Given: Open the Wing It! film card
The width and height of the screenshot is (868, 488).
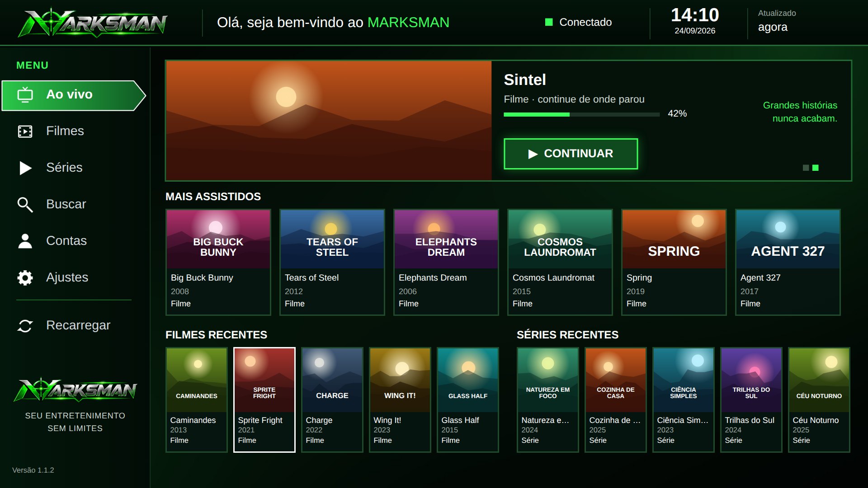Looking at the screenshot, I should coord(400,400).
